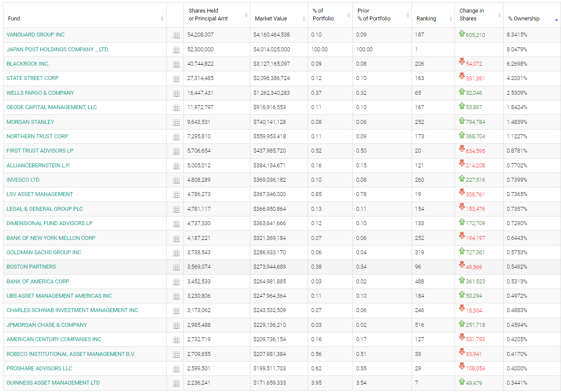This screenshot has width=561, height=392.
Task: Sort by Change in Shares arrows
Action: [x=499, y=15]
